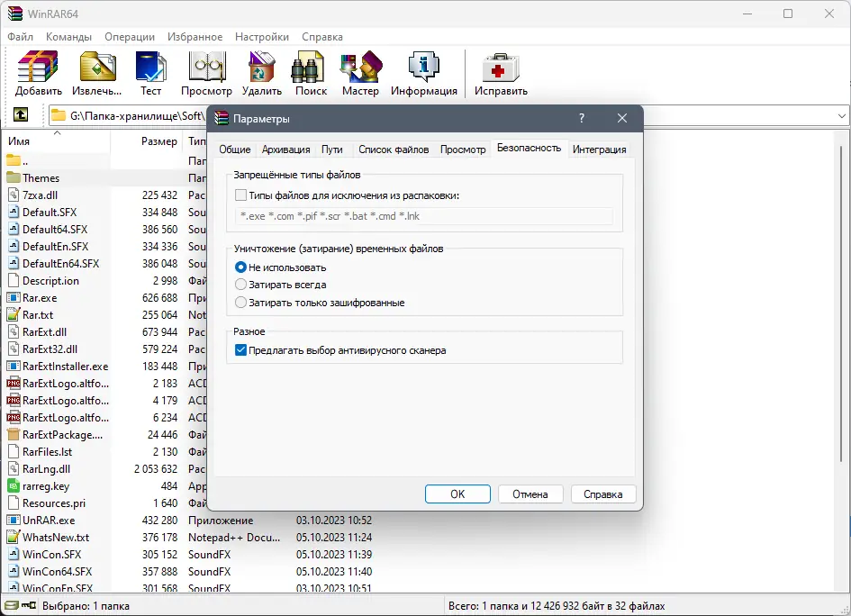This screenshot has height=616, width=851.
Task: Click the 7zxa.dll file icon
Action: pyautogui.click(x=14, y=195)
